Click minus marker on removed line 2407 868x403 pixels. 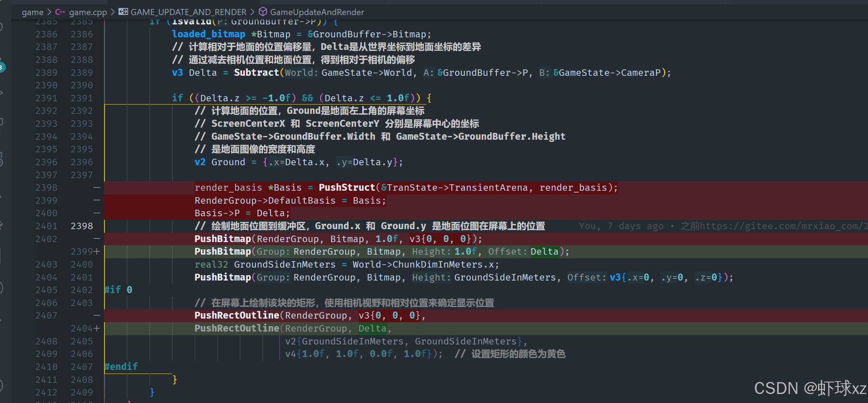click(97, 315)
